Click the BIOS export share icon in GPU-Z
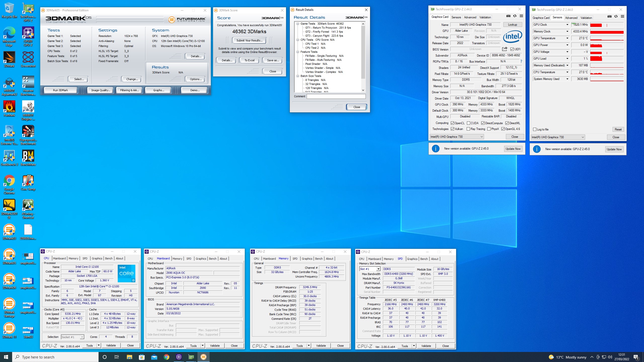644x362 pixels. tap(505, 49)
